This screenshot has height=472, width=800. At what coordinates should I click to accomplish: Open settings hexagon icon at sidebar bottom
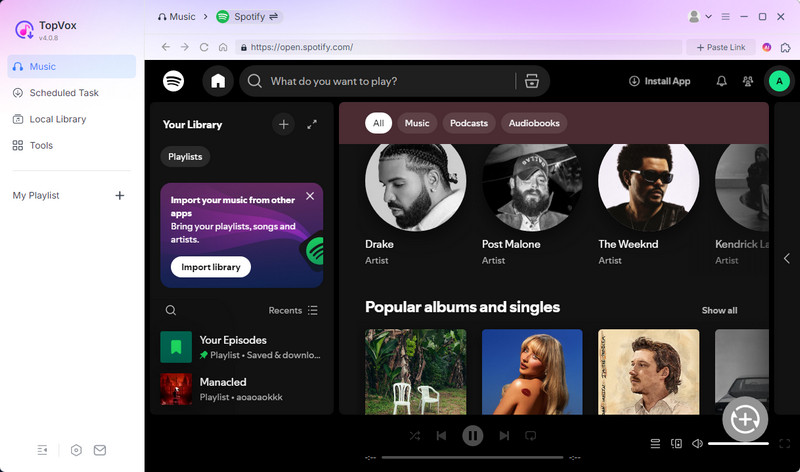[x=76, y=450]
